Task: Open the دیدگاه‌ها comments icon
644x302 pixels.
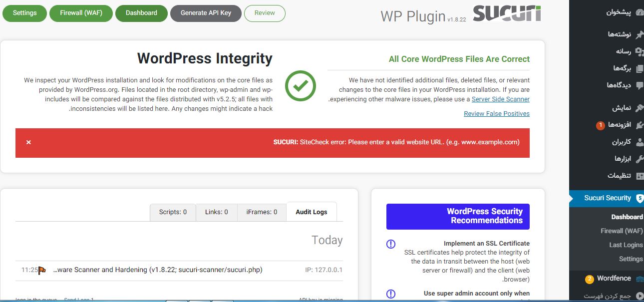Action: pyautogui.click(x=639, y=85)
